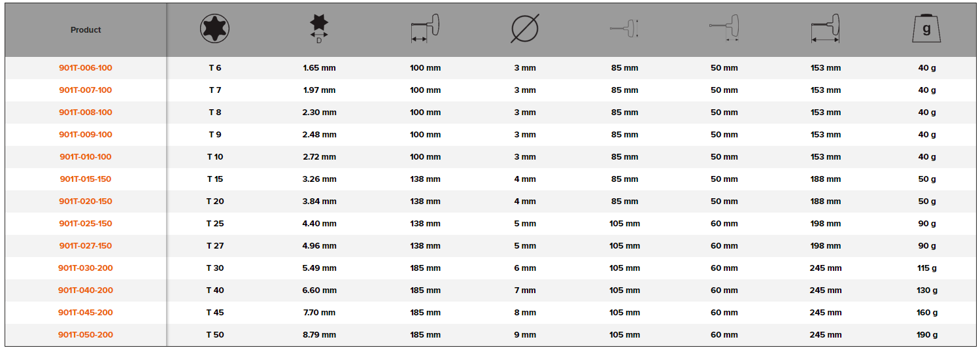Image resolution: width=980 pixels, height=350 pixels.
Task: Click the handle width header icon
Action: pyautogui.click(x=724, y=29)
